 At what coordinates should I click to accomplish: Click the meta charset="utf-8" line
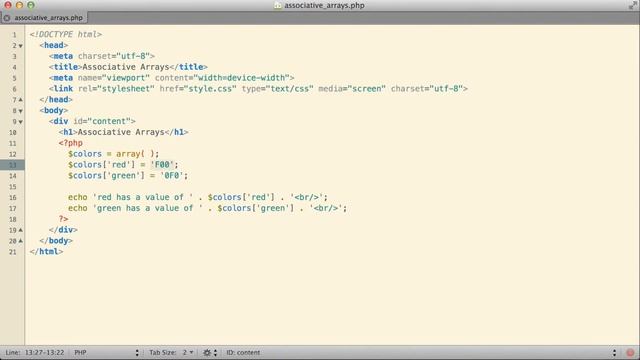[x=102, y=56]
